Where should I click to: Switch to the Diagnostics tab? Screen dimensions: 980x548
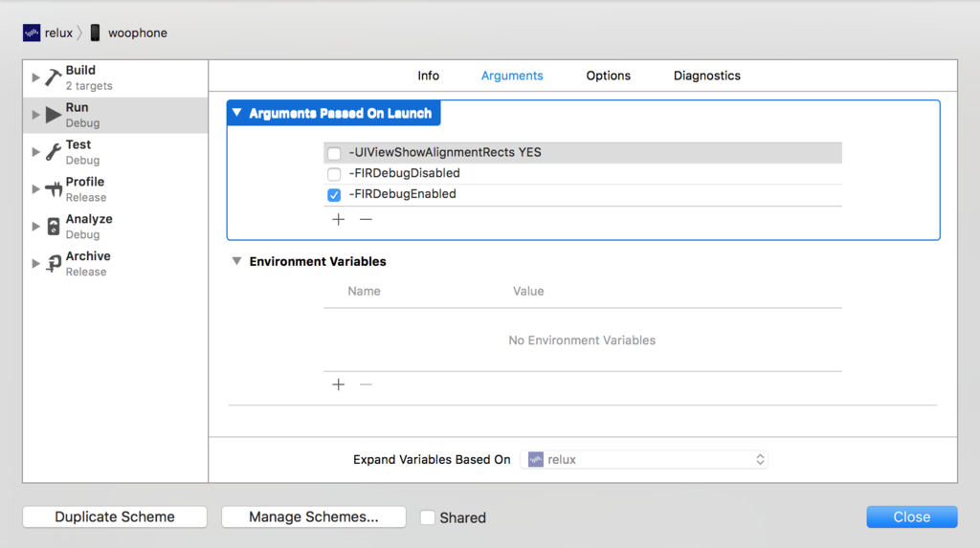click(707, 76)
